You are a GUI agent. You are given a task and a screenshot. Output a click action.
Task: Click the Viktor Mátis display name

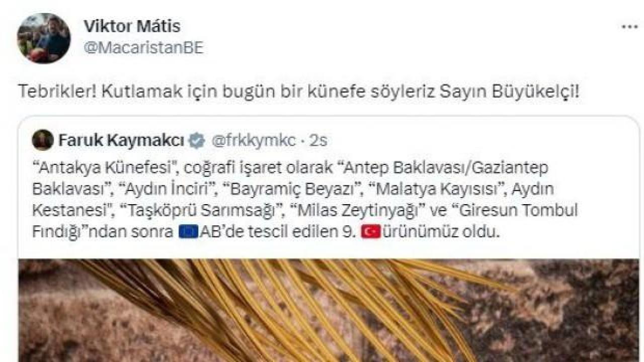point(131,26)
